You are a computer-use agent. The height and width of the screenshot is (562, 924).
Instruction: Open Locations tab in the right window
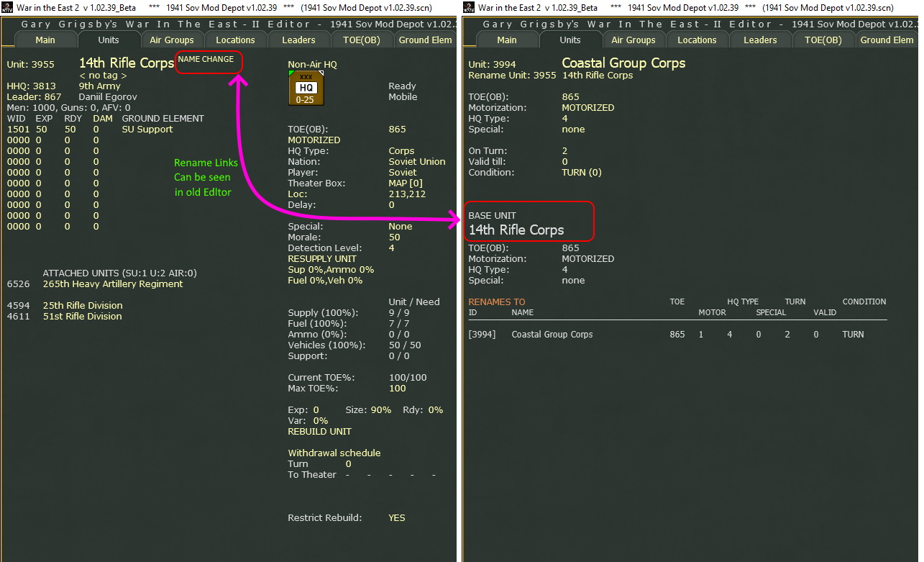697,40
